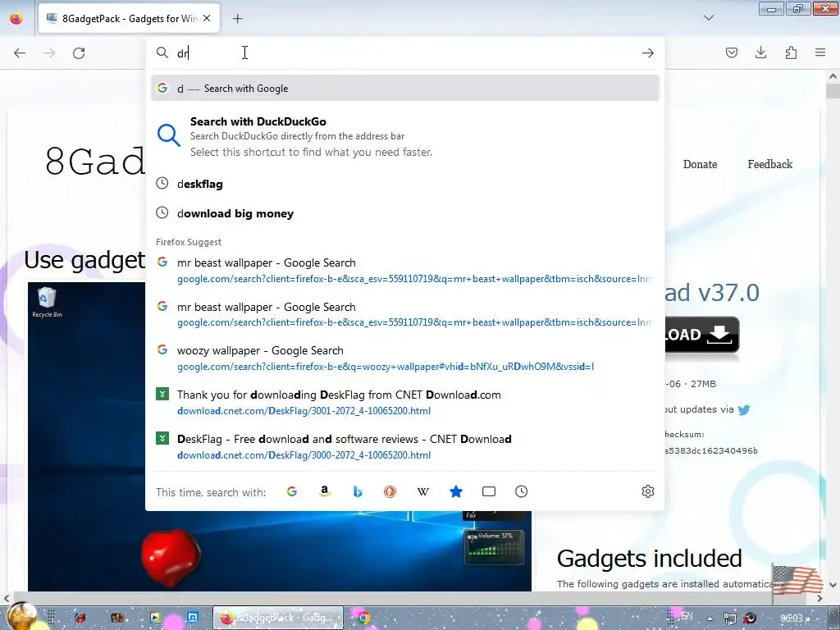Select the 8GadgetPack browser tab

click(129, 18)
